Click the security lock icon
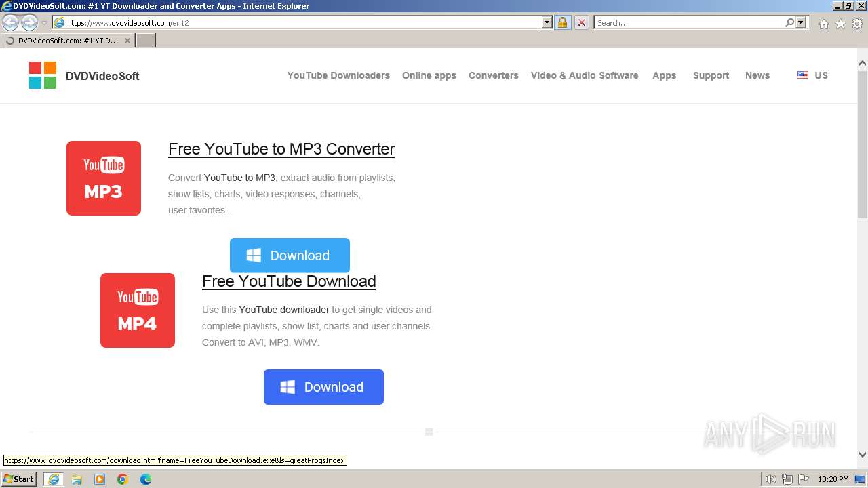The width and height of the screenshot is (868, 488). coord(562,23)
